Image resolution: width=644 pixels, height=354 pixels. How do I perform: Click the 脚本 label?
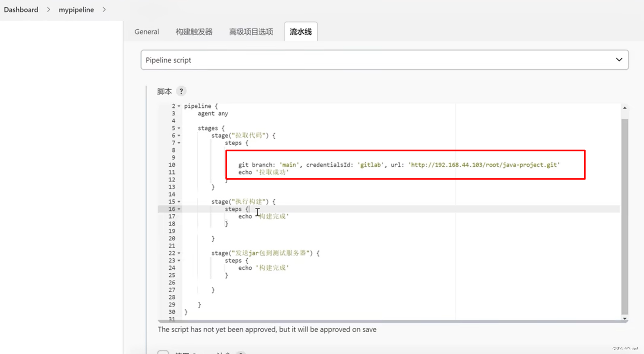pyautogui.click(x=164, y=91)
